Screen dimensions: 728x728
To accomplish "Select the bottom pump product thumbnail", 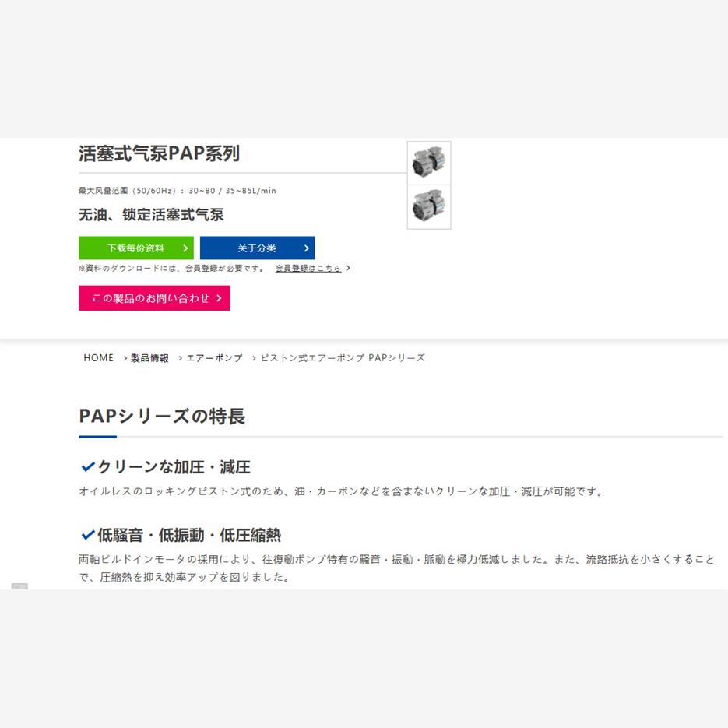I will pyautogui.click(x=429, y=207).
